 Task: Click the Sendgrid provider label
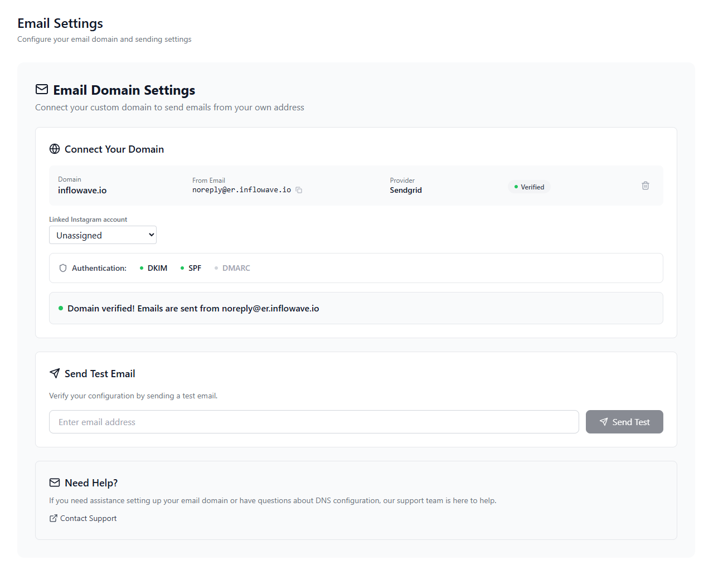coord(405,189)
